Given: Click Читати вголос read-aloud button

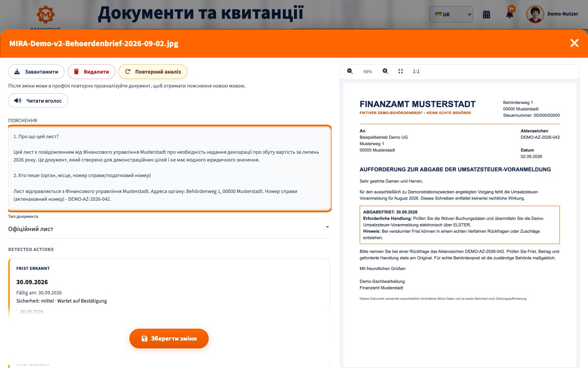Looking at the screenshot, I should point(38,101).
